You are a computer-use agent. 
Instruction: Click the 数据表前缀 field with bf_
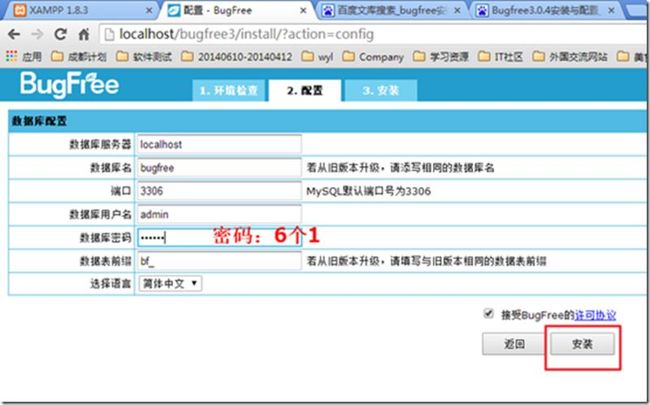219,261
